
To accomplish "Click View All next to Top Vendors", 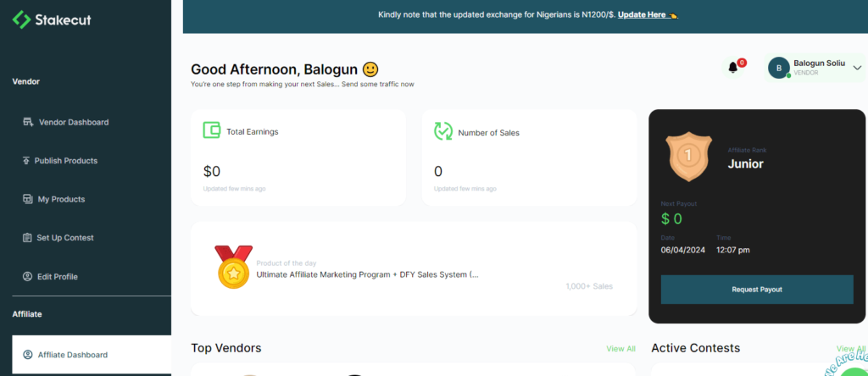I will coord(620,349).
